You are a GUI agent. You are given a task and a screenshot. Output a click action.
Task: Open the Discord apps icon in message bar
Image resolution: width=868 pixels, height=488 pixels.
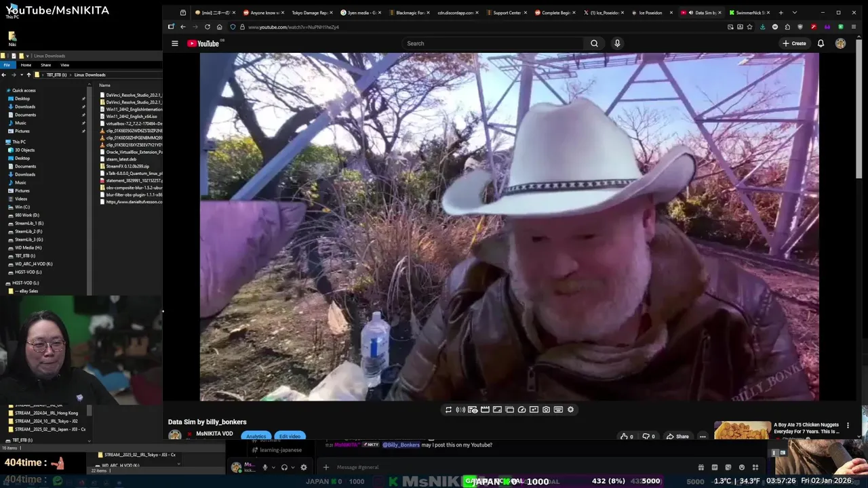pos(755,467)
